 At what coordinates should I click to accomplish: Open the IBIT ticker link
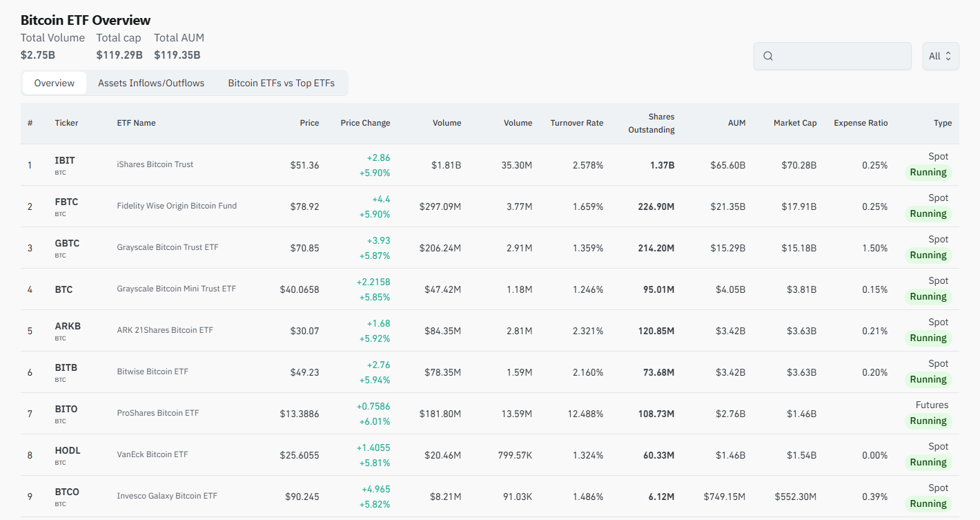point(65,160)
